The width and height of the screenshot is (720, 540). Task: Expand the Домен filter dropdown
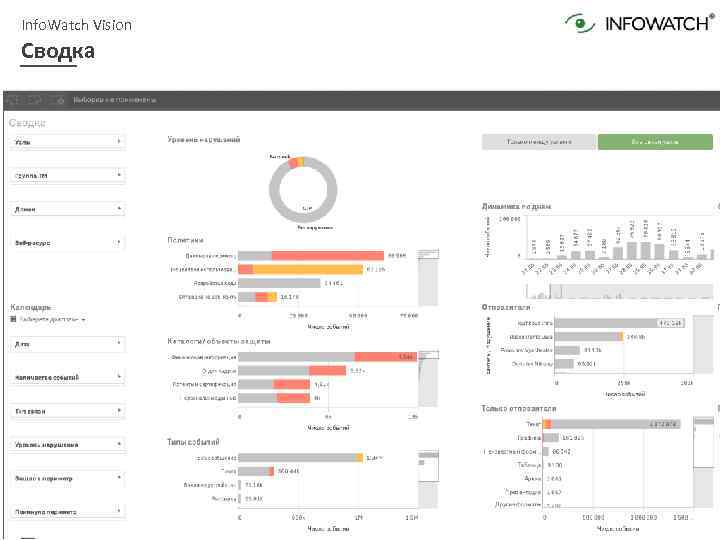pos(68,209)
